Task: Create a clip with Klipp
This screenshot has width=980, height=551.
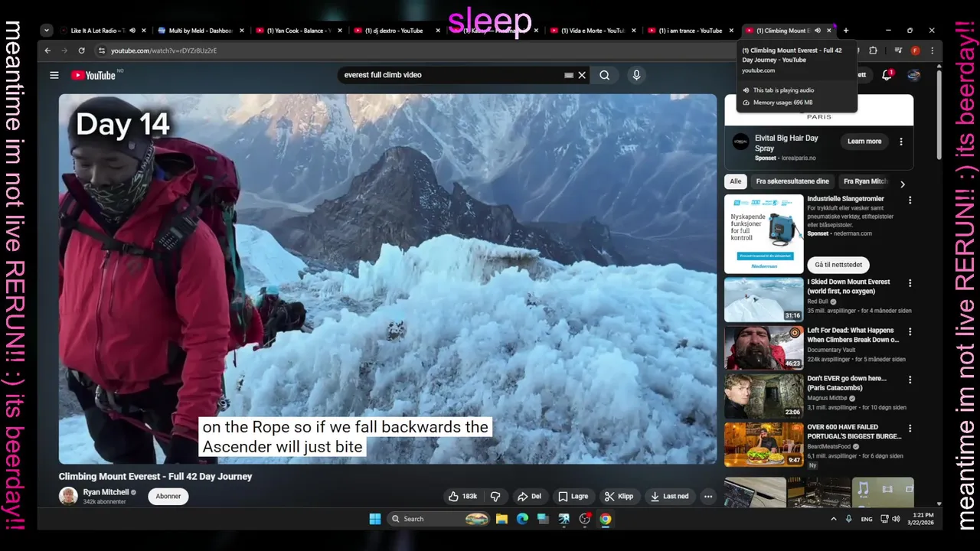Action: tap(619, 496)
